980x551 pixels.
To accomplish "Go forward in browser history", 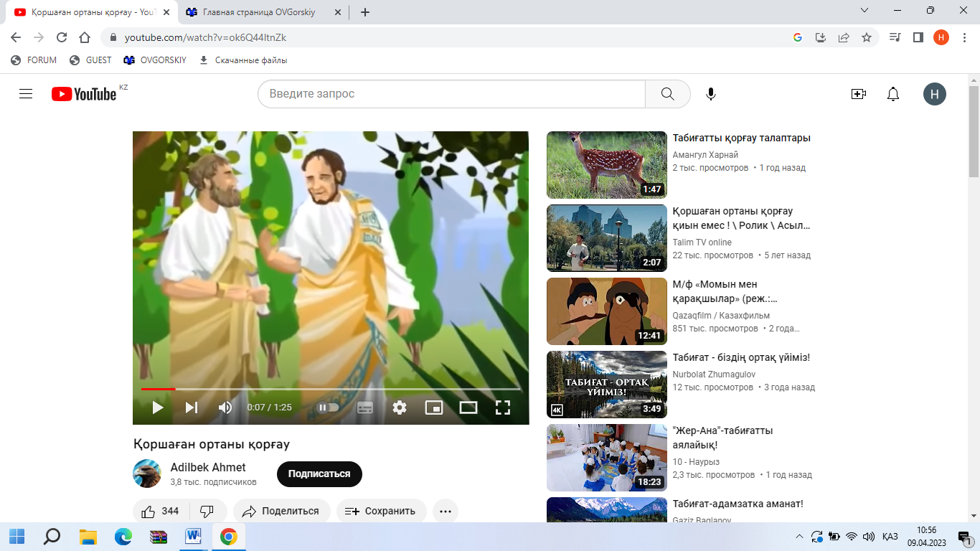I will click(x=39, y=37).
